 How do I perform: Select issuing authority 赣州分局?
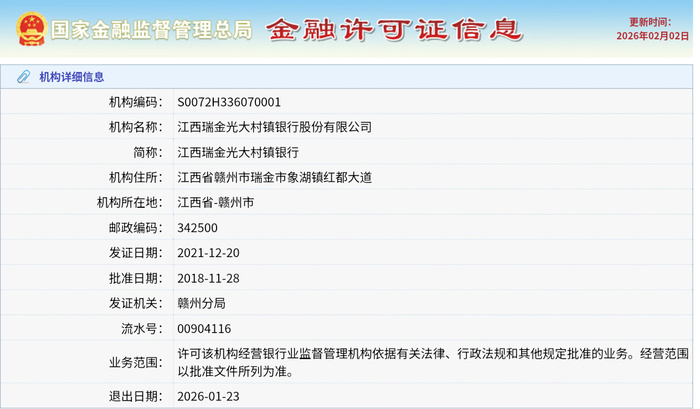201,304
